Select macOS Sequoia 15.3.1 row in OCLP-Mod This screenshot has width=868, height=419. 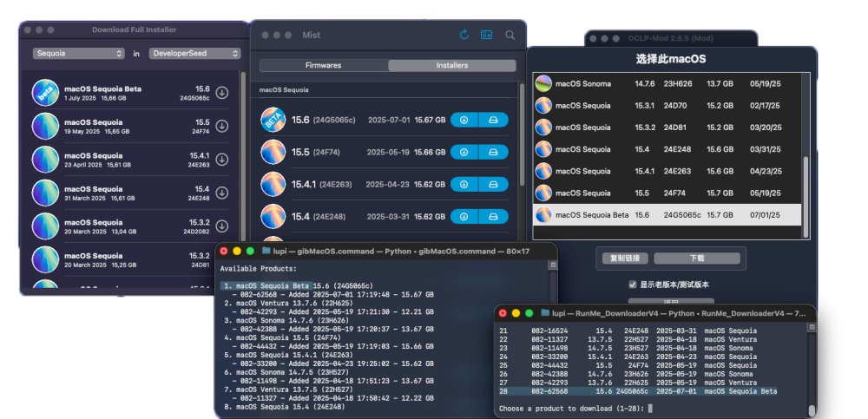click(667, 105)
